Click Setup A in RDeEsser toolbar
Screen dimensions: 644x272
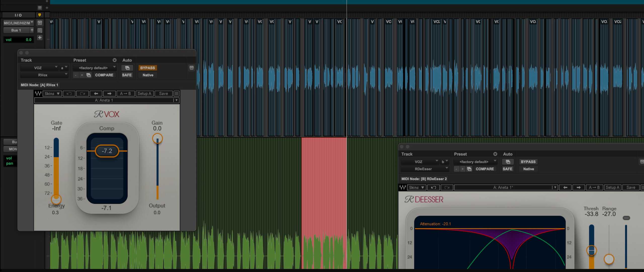point(612,187)
